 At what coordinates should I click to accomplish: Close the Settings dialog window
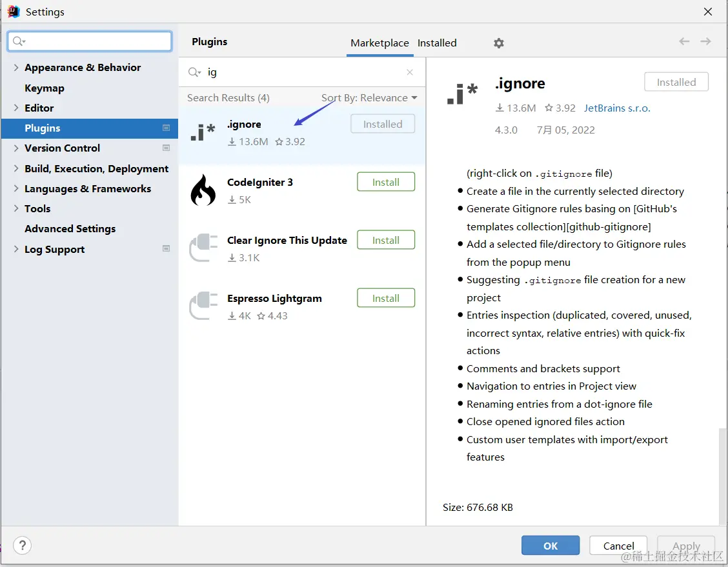pyautogui.click(x=707, y=12)
